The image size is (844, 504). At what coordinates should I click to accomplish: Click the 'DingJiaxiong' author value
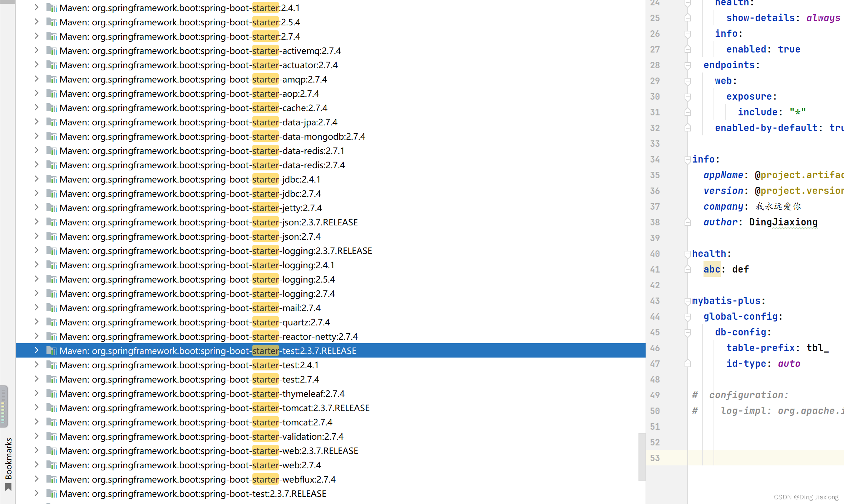(x=783, y=222)
